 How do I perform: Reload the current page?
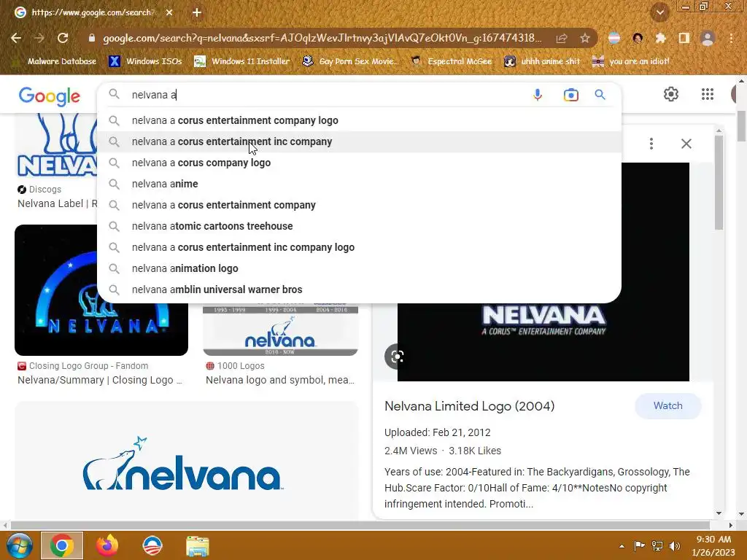[x=63, y=38]
